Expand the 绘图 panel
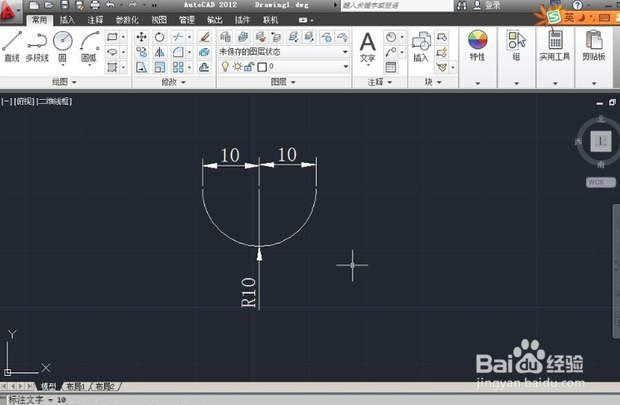The width and height of the screenshot is (620, 405). pos(64,82)
